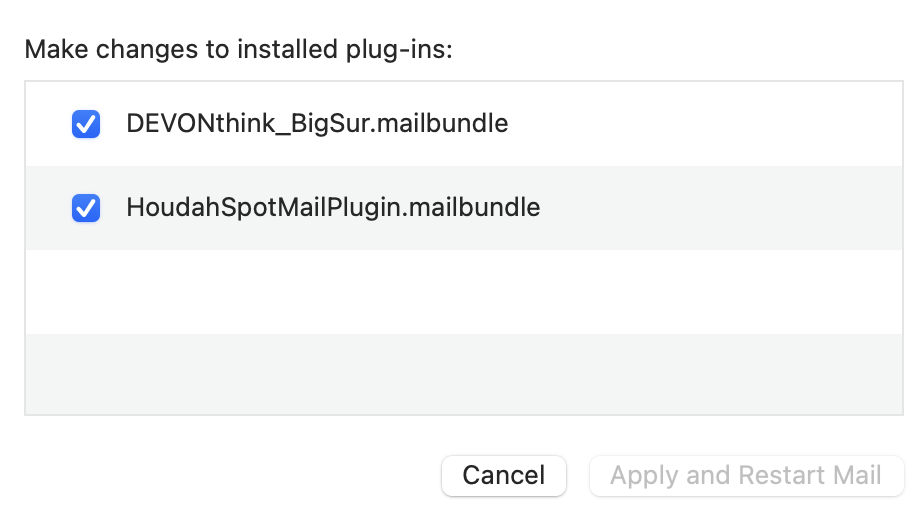The width and height of the screenshot is (924, 528).
Task: Click the blue checkmark beside HoudahSpotMailPlugin
Action: pyautogui.click(x=86, y=208)
